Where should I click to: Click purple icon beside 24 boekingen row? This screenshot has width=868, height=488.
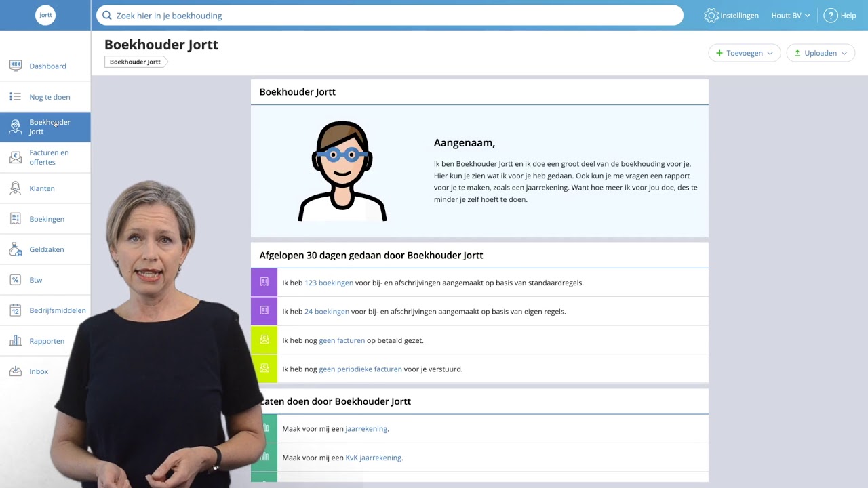pos(264,311)
